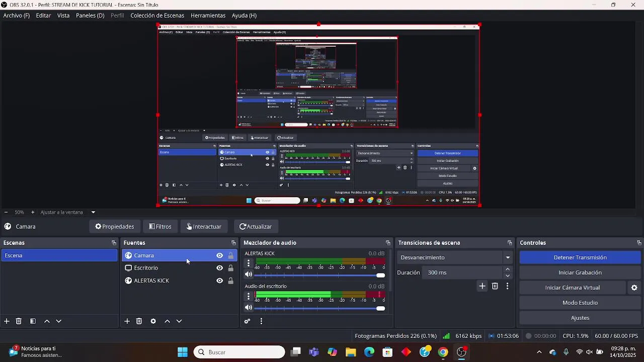644x362 pixels.
Task: Remove selected source with trash icon
Action: pyautogui.click(x=139, y=321)
